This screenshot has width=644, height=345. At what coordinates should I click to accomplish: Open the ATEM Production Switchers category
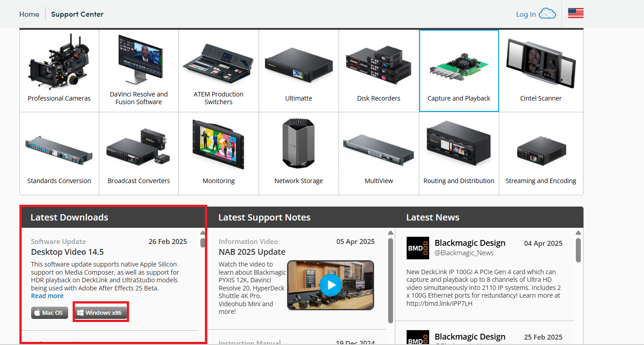(218, 70)
